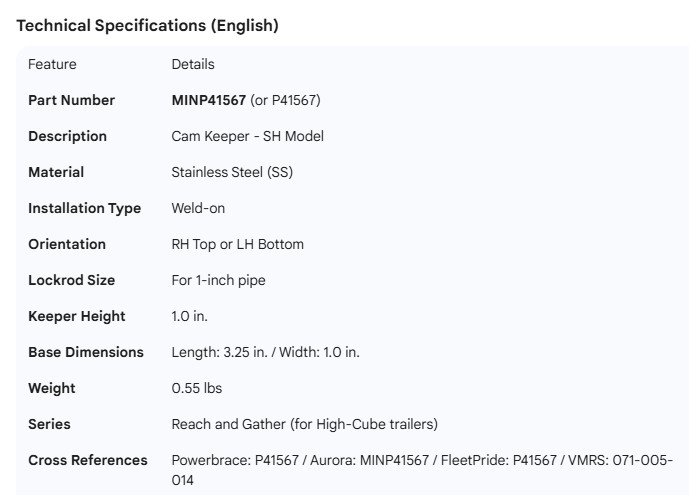Viewport: 689px width, 495px height.
Task: Click the For 1-inch pipe value
Action: click(218, 280)
